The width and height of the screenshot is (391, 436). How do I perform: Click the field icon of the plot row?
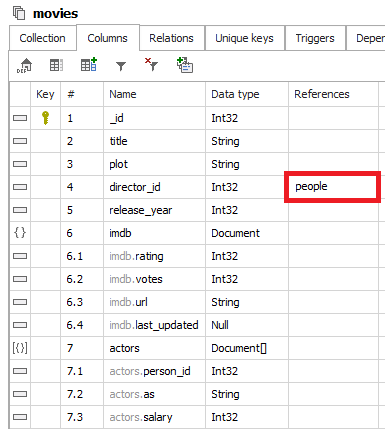(x=20, y=164)
